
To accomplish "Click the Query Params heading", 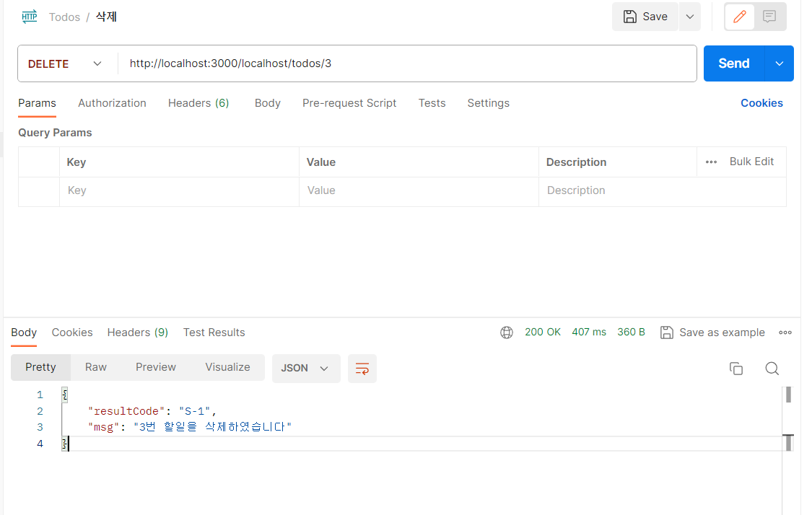I will point(55,133).
